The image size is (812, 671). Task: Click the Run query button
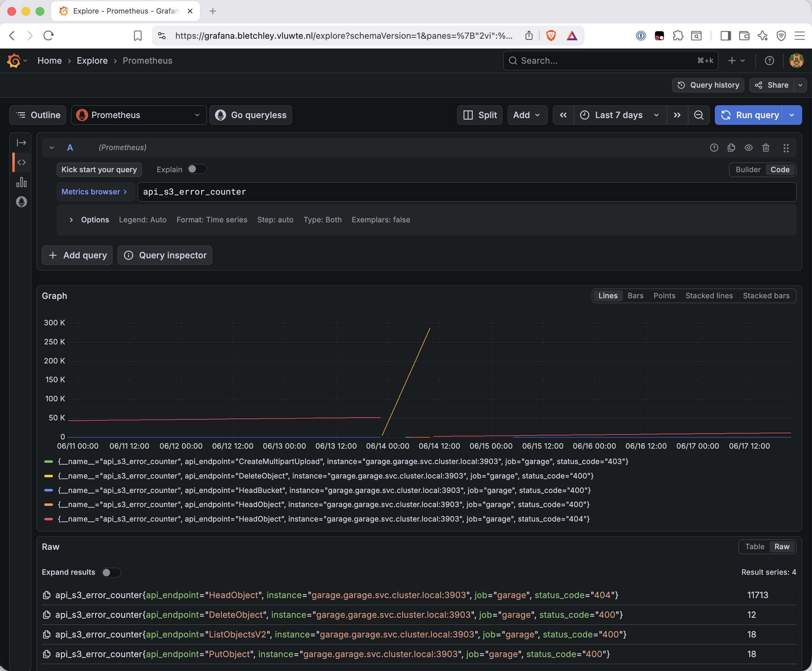[x=749, y=115]
